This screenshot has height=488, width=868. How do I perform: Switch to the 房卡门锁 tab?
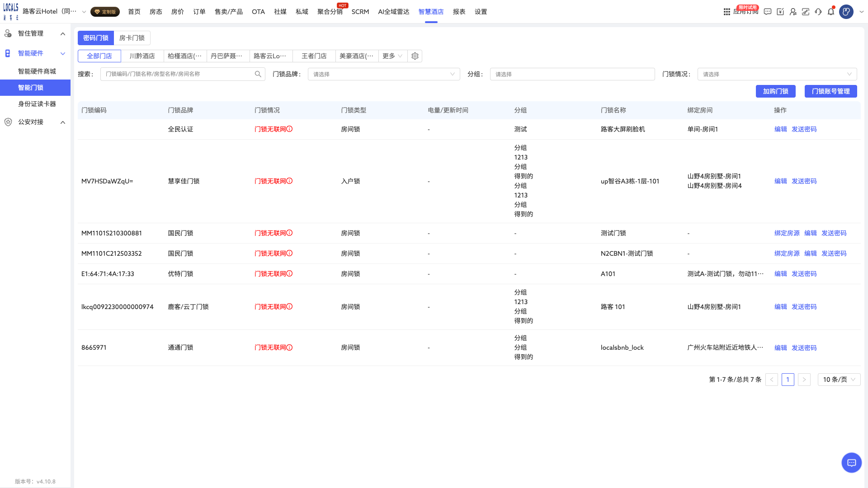tap(132, 38)
